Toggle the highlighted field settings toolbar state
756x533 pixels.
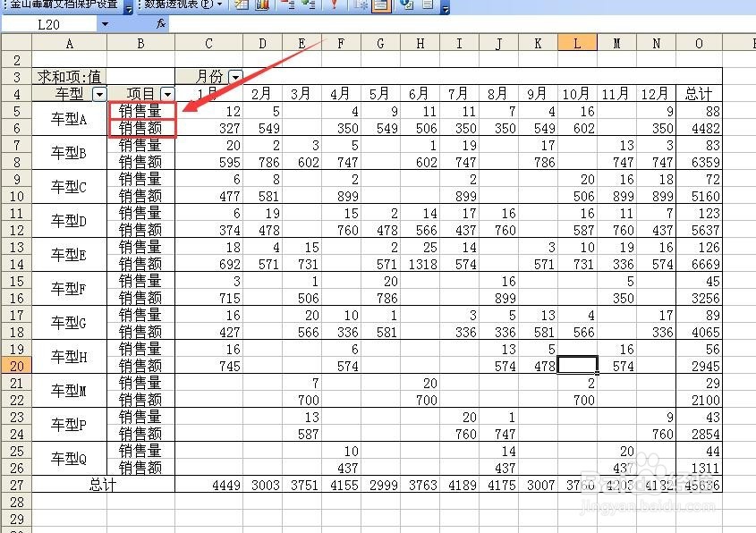point(382,7)
